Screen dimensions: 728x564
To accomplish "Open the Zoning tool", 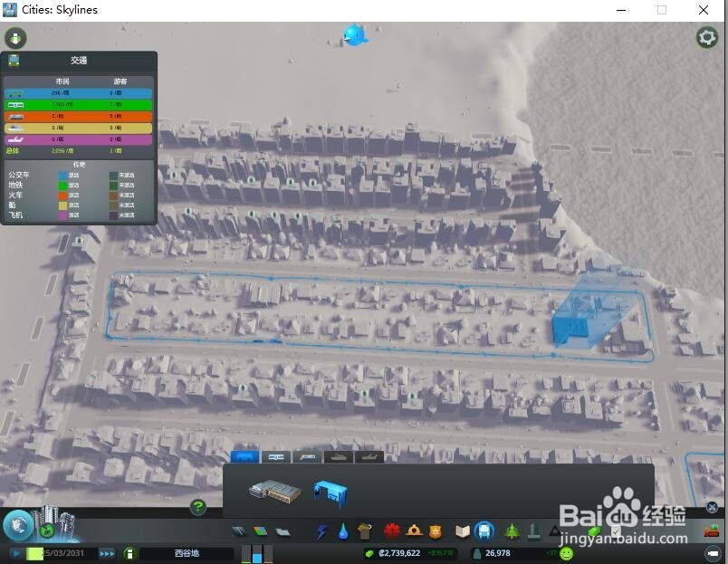I will click(261, 531).
